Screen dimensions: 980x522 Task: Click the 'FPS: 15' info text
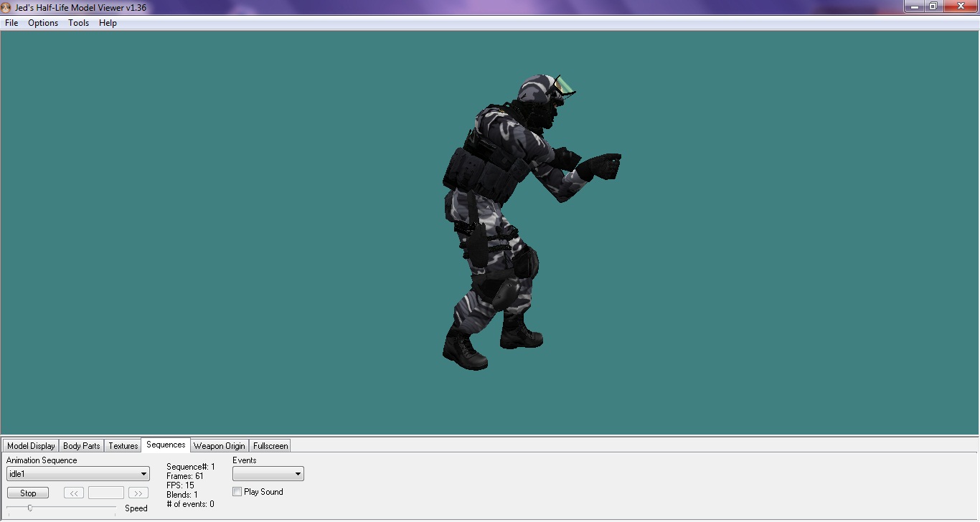tap(180, 485)
